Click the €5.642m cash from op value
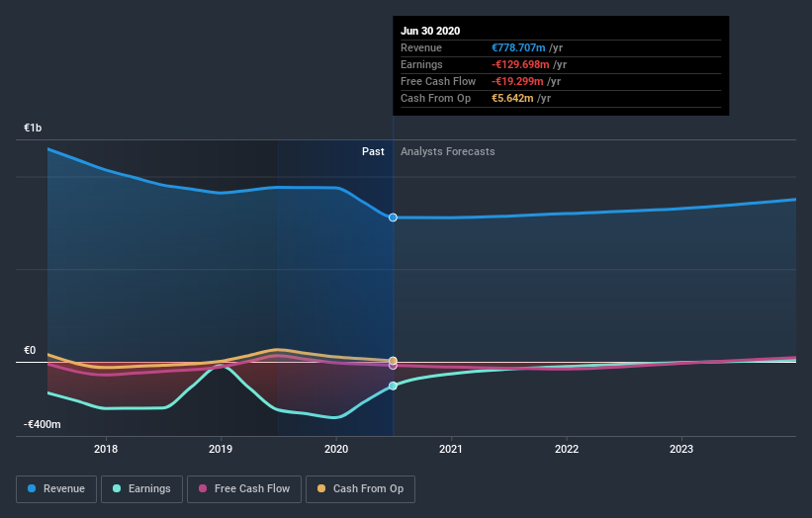The height and width of the screenshot is (518, 812). point(512,98)
